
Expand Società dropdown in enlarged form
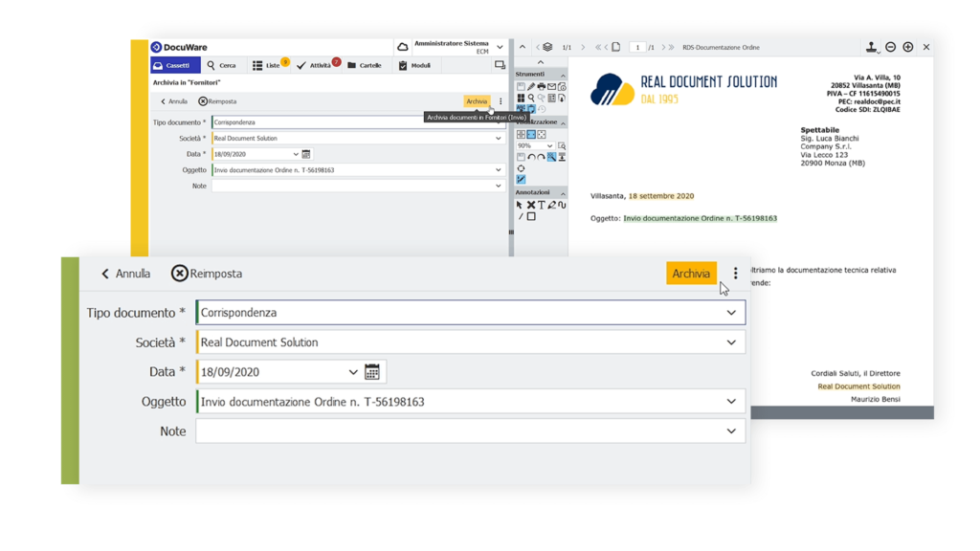point(731,342)
